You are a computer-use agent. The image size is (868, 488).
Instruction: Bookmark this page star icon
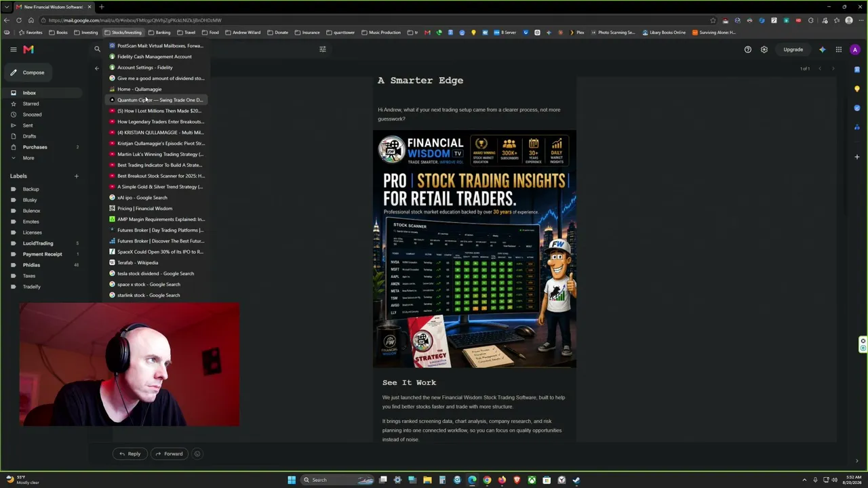[713, 20]
